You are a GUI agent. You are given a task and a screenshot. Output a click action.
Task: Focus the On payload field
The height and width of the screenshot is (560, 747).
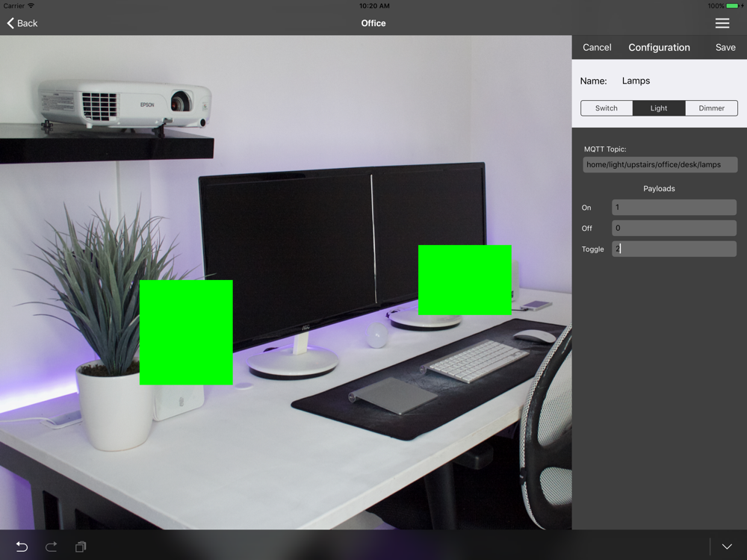tap(674, 208)
